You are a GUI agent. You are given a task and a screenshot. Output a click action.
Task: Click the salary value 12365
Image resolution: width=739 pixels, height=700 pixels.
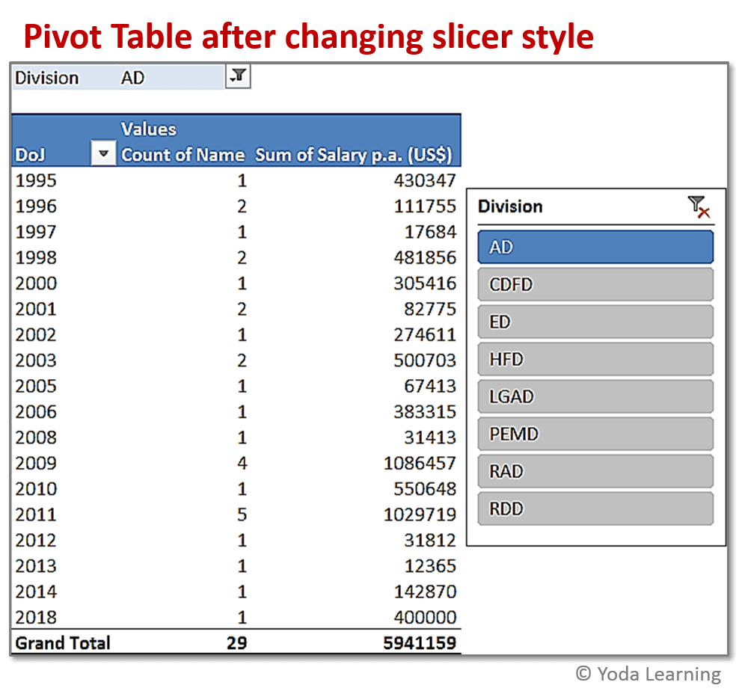pyautogui.click(x=430, y=565)
